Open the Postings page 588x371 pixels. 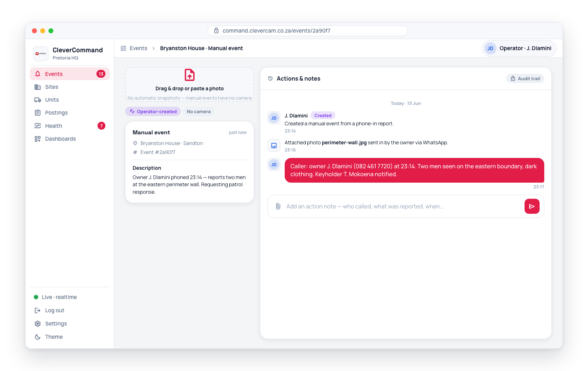point(70,113)
